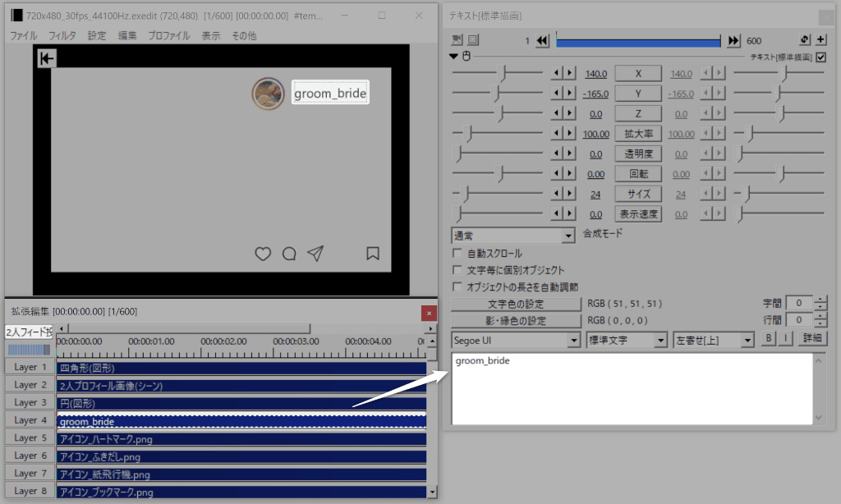The image size is (841, 504).
Task: Toggle bold text with the B button
Action: (x=770, y=339)
